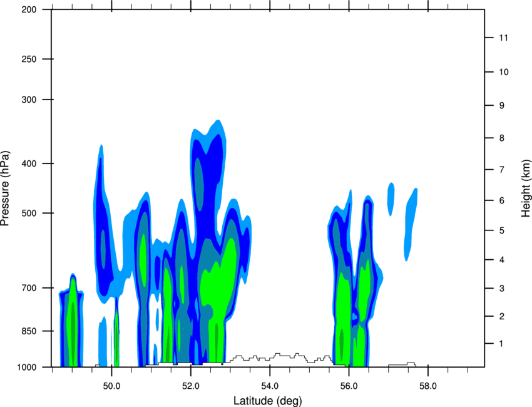Pick the 2 km height label

(502, 316)
